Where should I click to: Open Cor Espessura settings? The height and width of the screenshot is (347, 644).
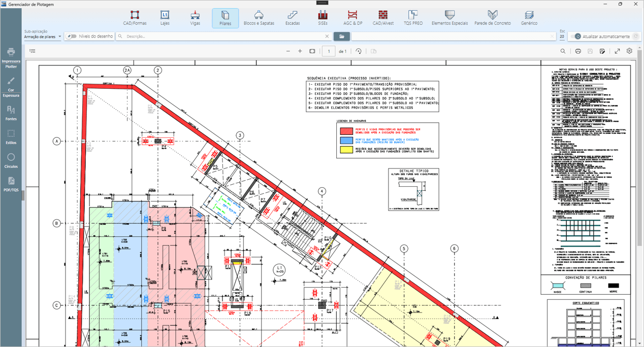[x=11, y=86]
